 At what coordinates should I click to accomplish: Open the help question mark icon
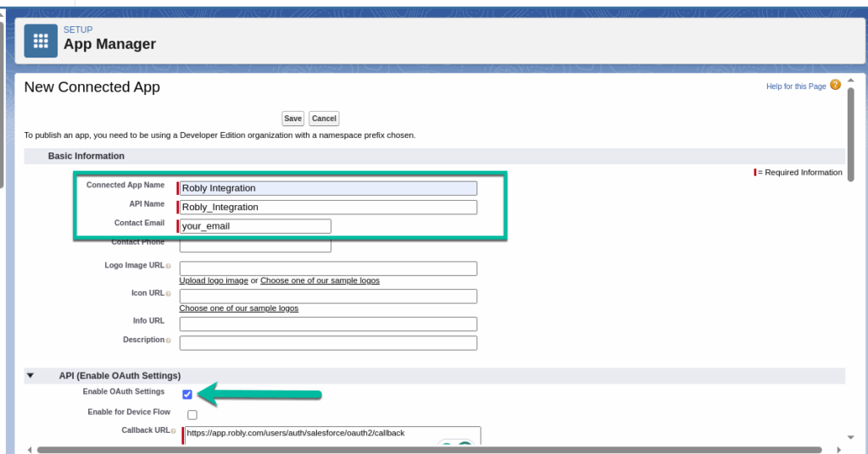pos(835,85)
